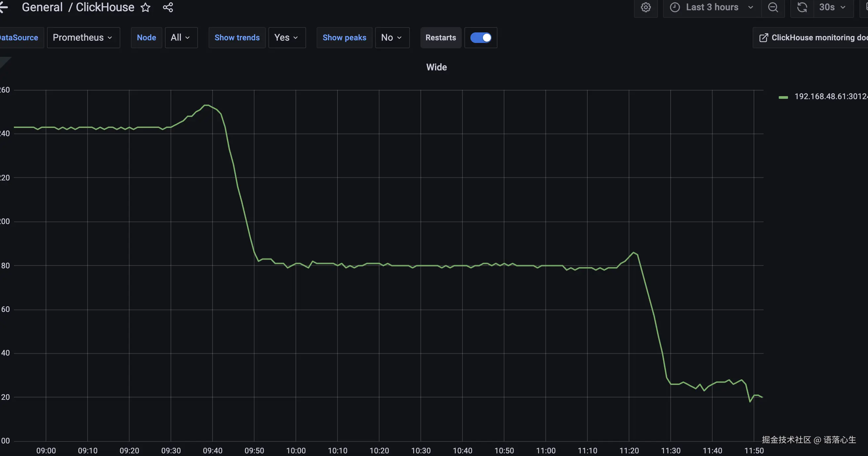Click the Wide panel title

[436, 67]
